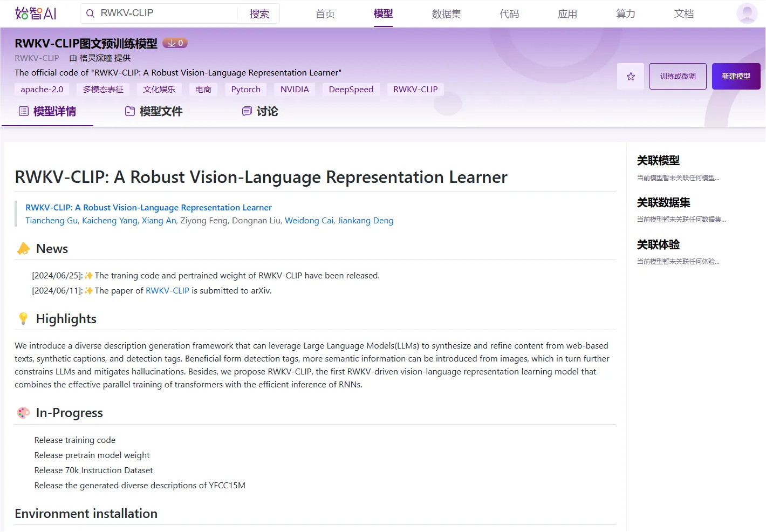Click the 讨论 chat bubble icon
The height and width of the screenshot is (532, 766).
point(247,112)
